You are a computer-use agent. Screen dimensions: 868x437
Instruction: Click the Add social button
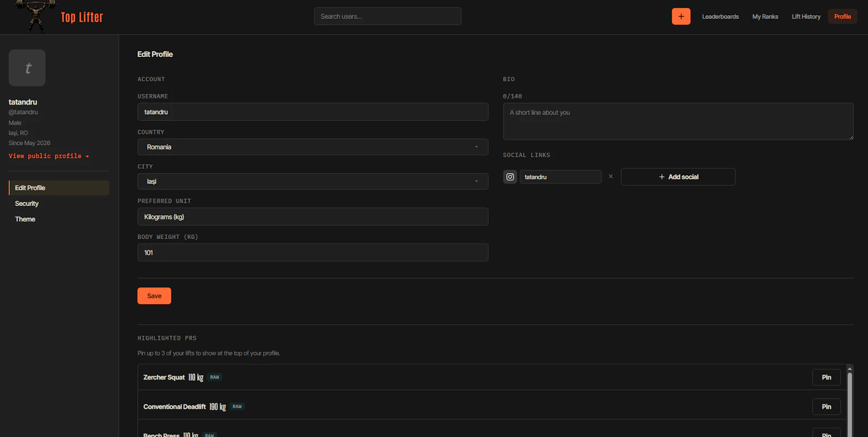coord(678,177)
